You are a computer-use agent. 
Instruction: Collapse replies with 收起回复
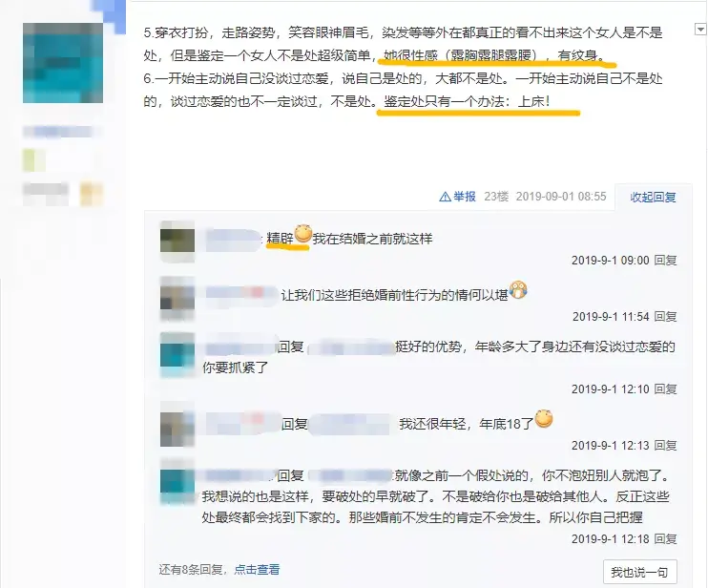coord(653,197)
